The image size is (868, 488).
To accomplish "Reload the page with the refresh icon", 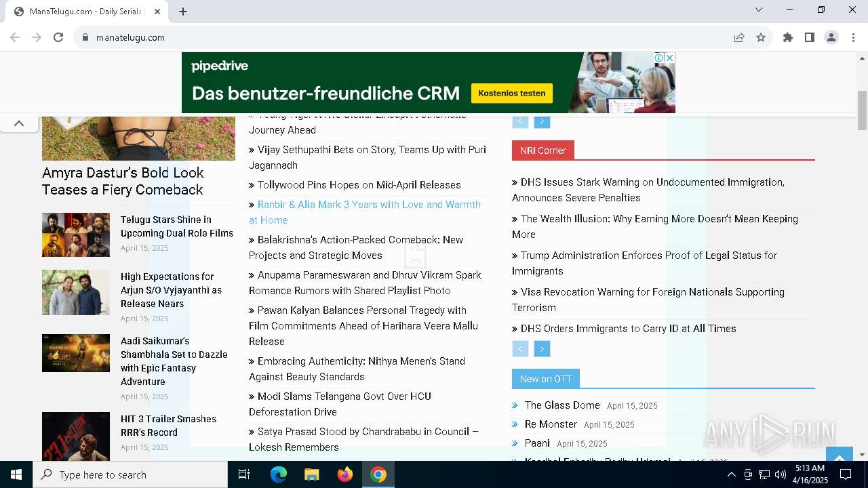I will pos(58,37).
